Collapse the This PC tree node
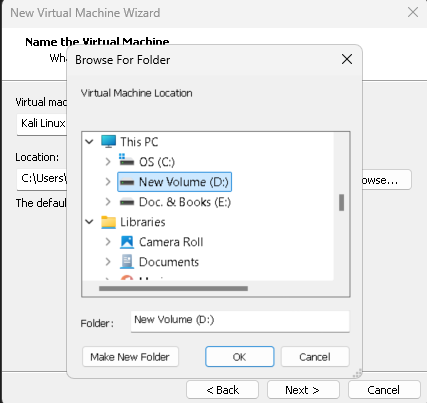This screenshot has height=404, width=428. [x=89, y=142]
